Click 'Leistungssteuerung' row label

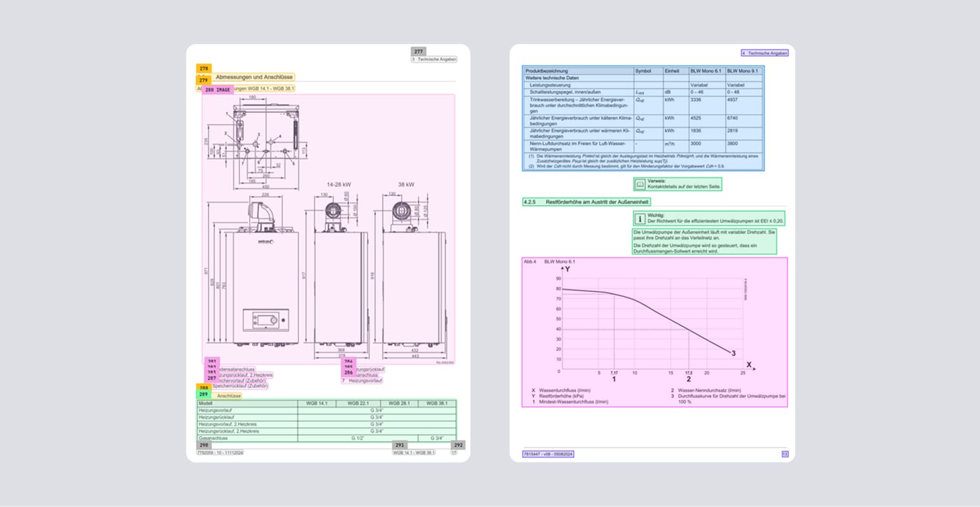(550, 85)
